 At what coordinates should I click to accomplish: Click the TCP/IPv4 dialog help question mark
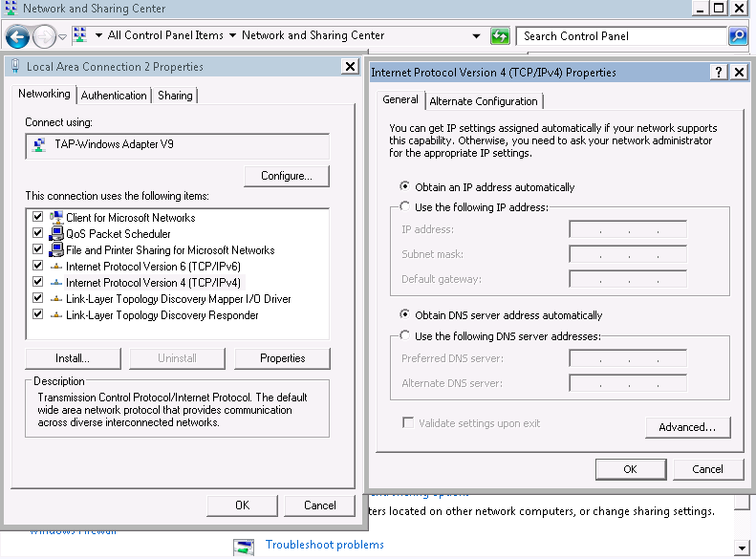[719, 73]
